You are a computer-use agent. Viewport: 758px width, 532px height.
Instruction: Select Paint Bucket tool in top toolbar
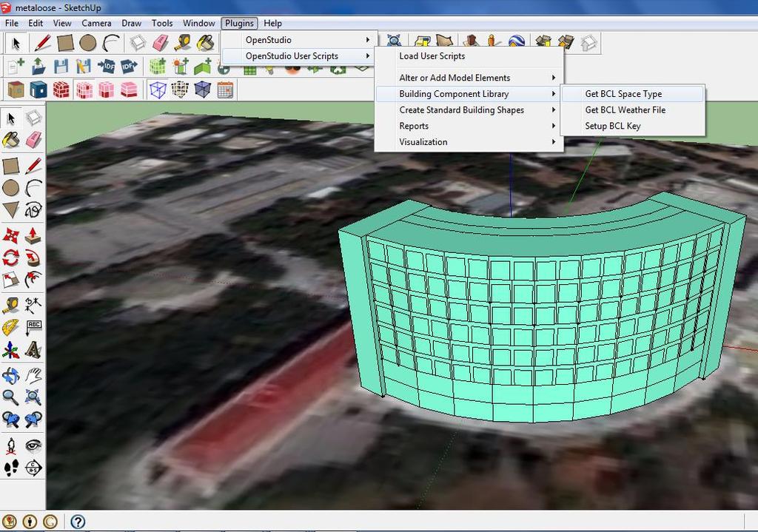[206, 42]
